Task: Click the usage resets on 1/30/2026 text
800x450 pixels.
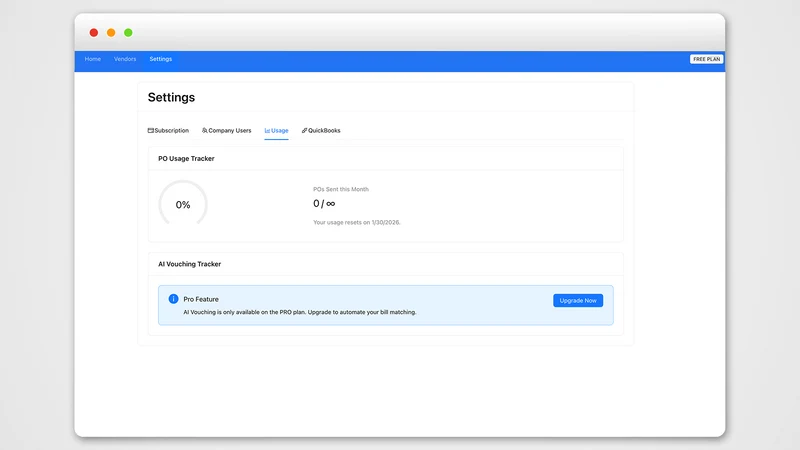Action: coord(357,222)
